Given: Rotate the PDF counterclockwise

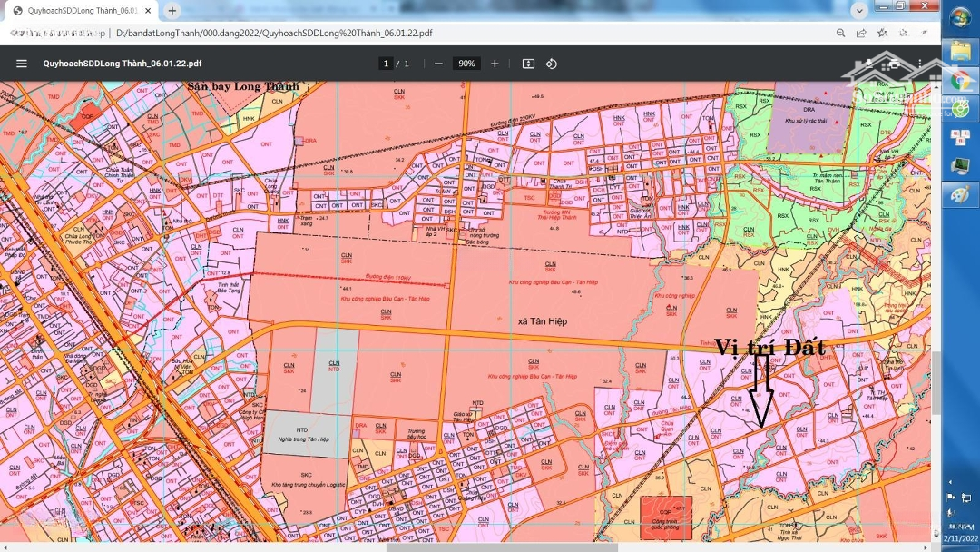Looking at the screenshot, I should 551,64.
